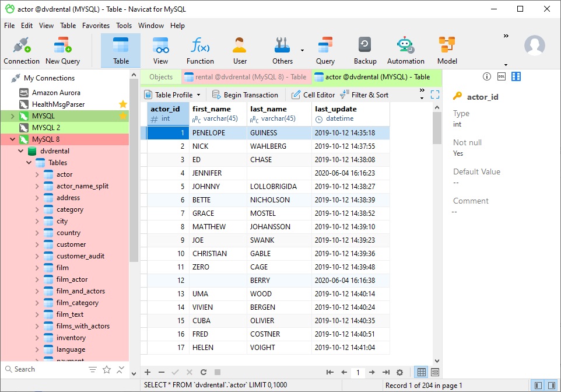Click Begin Transaction button
This screenshot has height=392, width=561.
(x=245, y=95)
